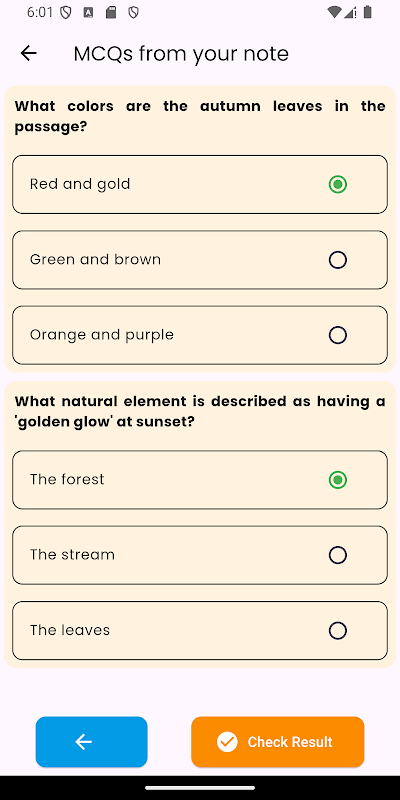This screenshot has width=400, height=800.
Task: Tap the cellular signal icon
Action: (350, 13)
